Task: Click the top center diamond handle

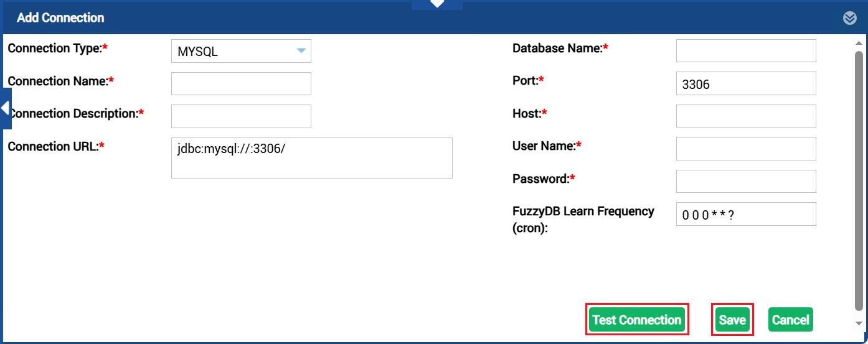Action: pos(437,4)
